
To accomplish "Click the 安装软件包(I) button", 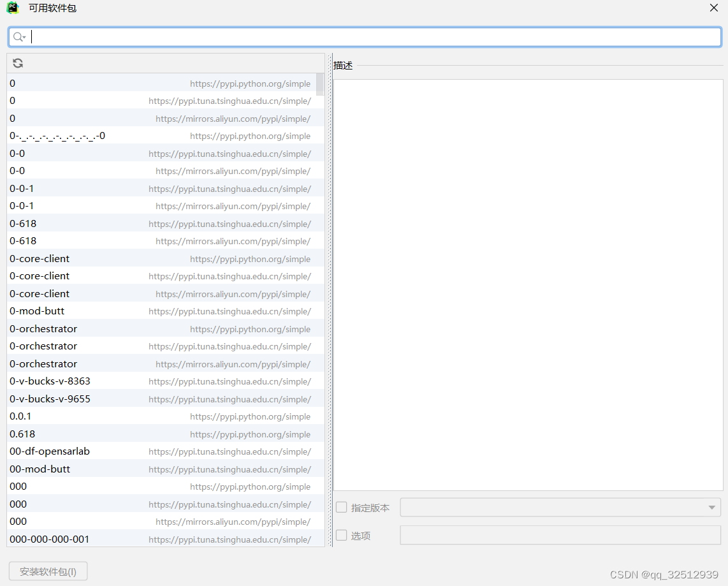I will point(48,571).
